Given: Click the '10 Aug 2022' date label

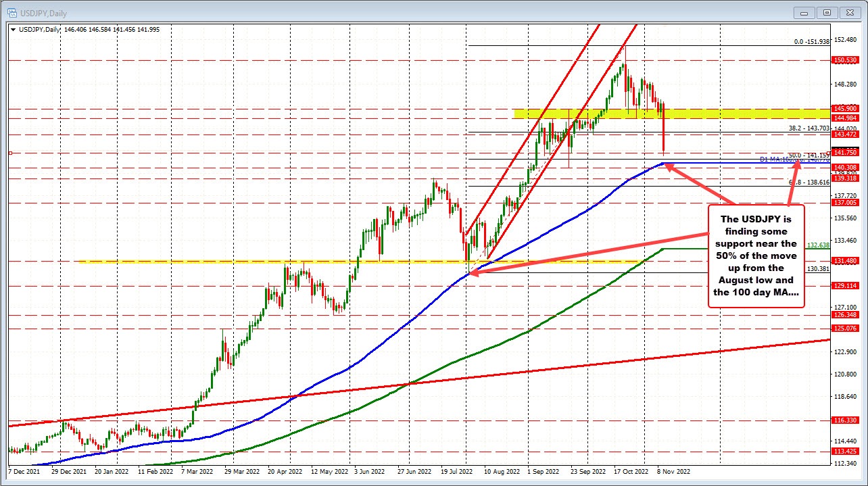Looking at the screenshot, I should tap(502, 471).
